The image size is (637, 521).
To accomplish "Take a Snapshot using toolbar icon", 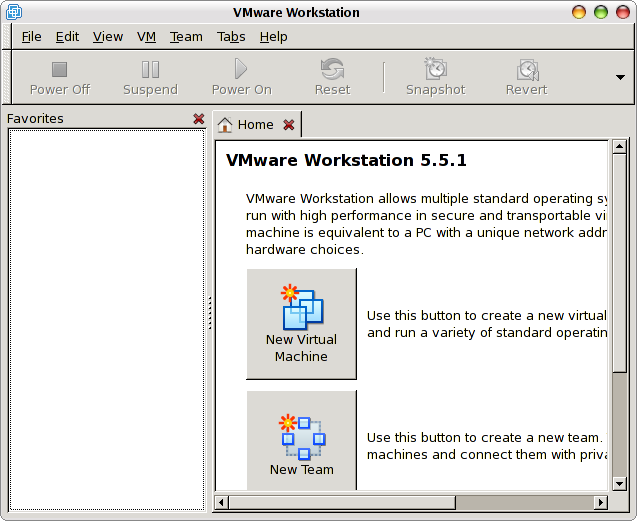I will point(436,69).
